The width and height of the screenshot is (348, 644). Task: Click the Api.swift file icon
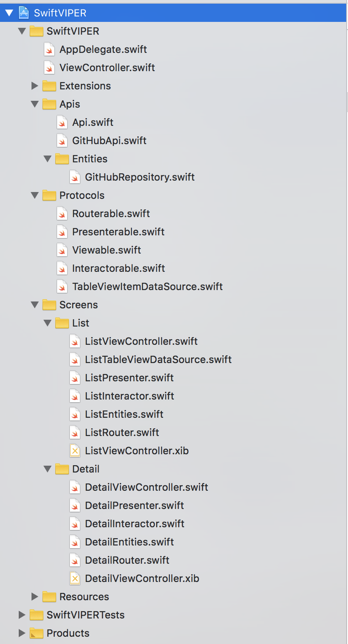(x=62, y=122)
